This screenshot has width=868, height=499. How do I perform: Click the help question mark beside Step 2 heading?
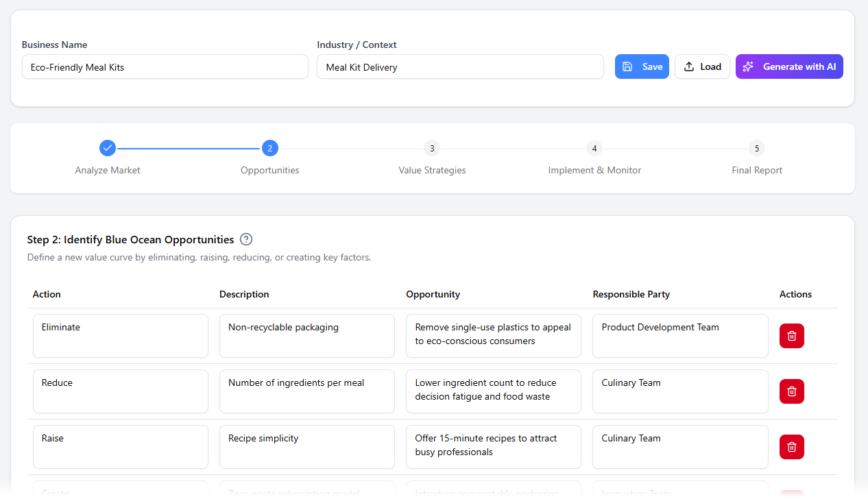pos(246,239)
